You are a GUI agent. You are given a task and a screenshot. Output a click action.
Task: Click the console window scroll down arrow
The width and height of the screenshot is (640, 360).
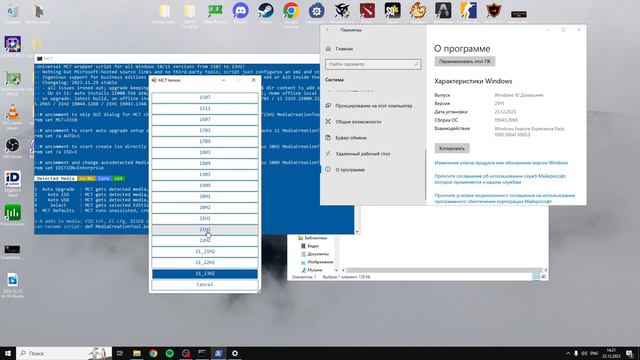tap(357, 232)
